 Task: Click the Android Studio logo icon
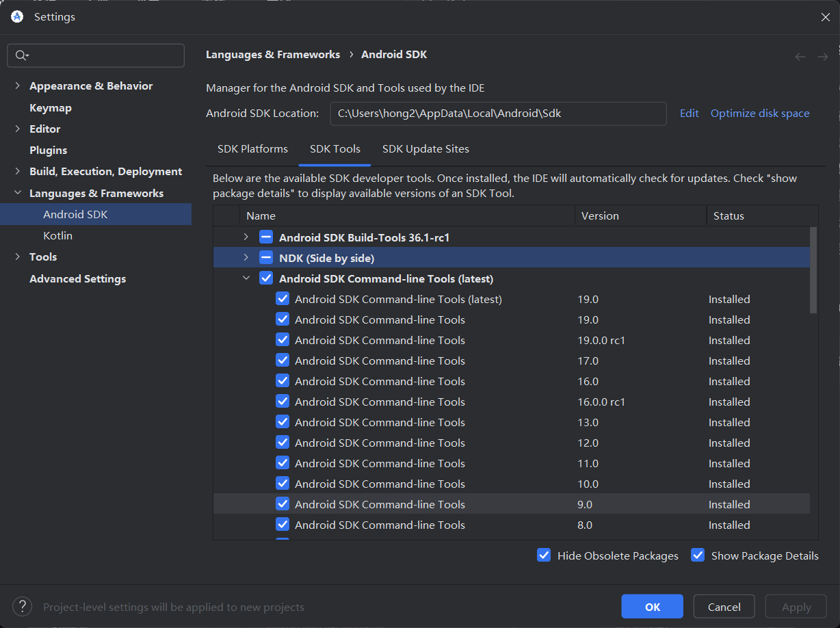click(x=17, y=17)
